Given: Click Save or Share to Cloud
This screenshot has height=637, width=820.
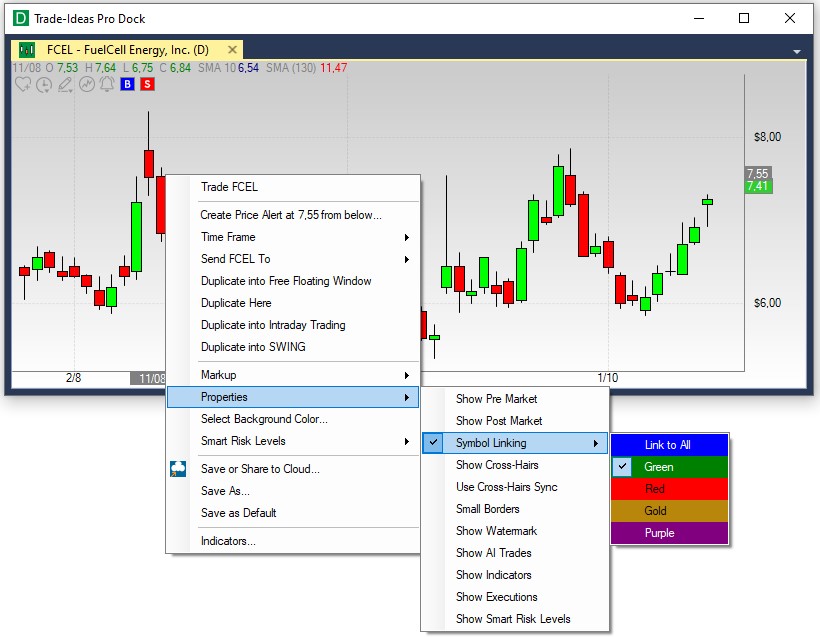Looking at the screenshot, I should tap(293, 469).
